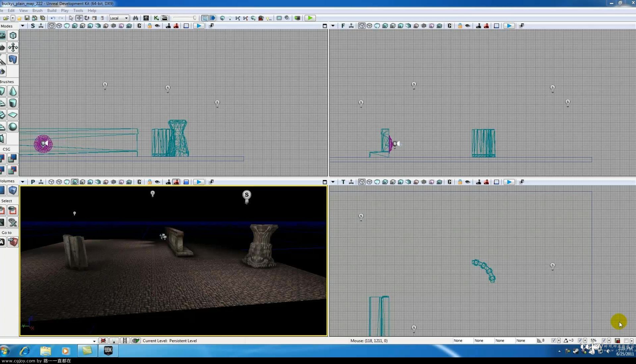Image resolution: width=636 pixels, height=364 pixels.
Task: Open drag grid size dropdown
Action: [x=559, y=341]
